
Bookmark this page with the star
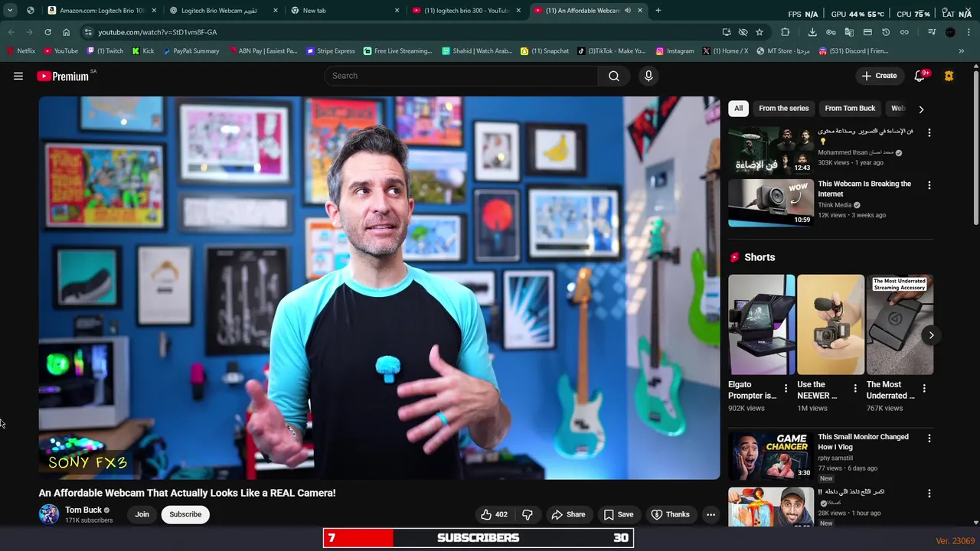[759, 32]
